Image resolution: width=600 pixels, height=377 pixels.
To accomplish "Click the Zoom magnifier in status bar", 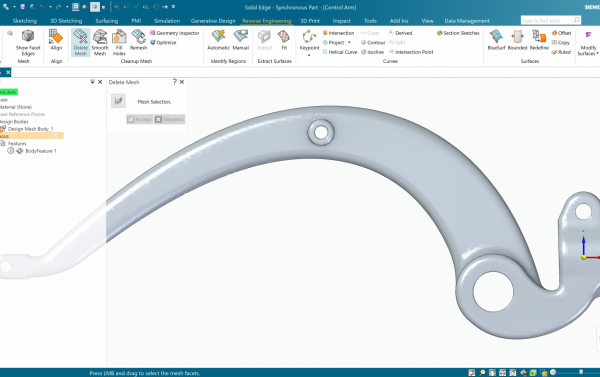I will (482, 372).
